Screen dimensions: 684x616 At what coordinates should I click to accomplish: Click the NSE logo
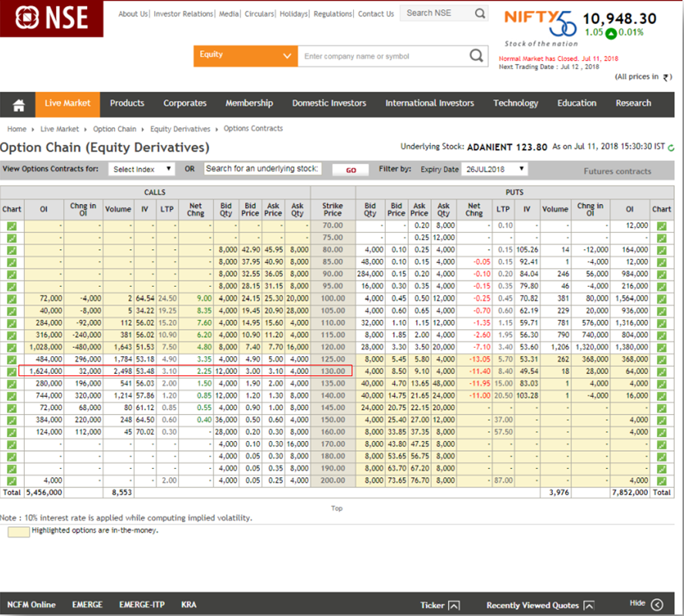(52, 18)
